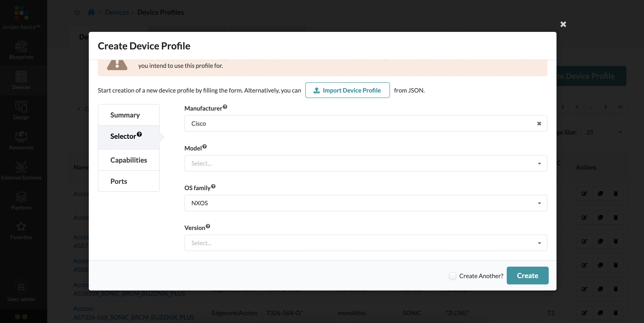Image resolution: width=644 pixels, height=323 pixels.
Task: Click the Juniper Apstra logo
Action: pyautogui.click(x=21, y=13)
